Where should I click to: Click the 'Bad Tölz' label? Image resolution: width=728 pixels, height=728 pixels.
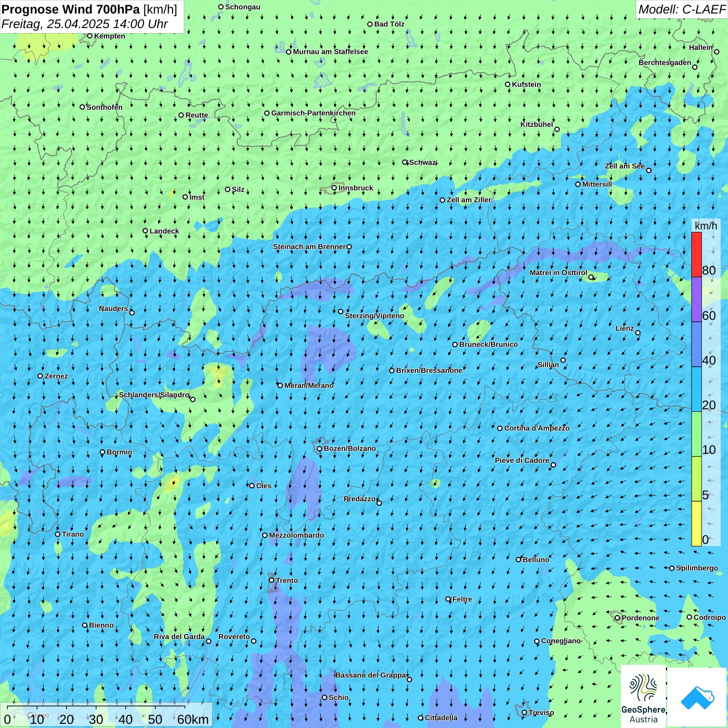pyautogui.click(x=389, y=24)
